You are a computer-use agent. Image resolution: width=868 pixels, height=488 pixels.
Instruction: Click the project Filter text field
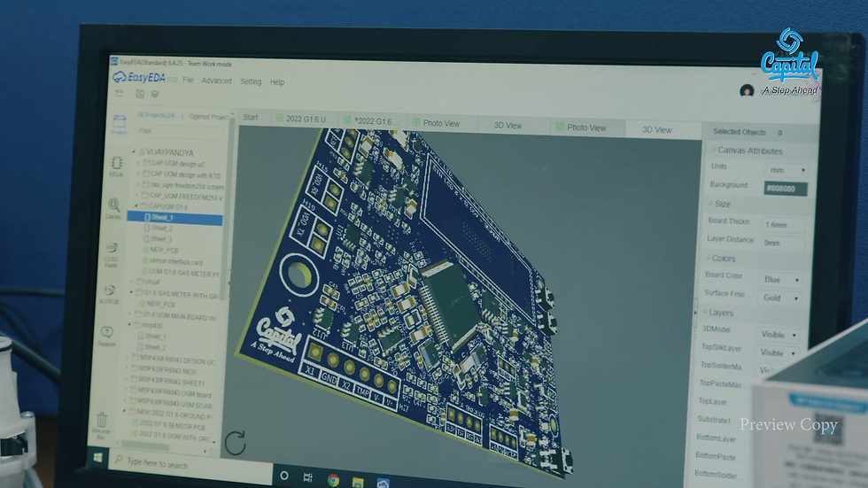(179, 131)
